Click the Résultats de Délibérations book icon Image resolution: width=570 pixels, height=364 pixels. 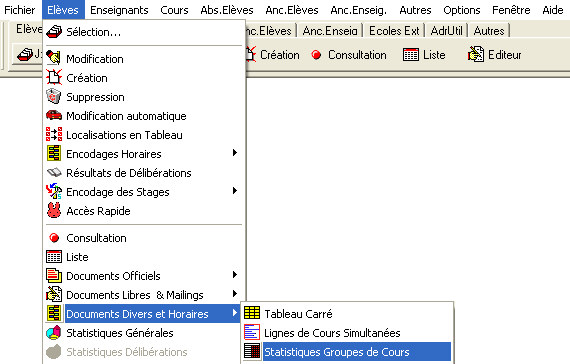click(54, 172)
